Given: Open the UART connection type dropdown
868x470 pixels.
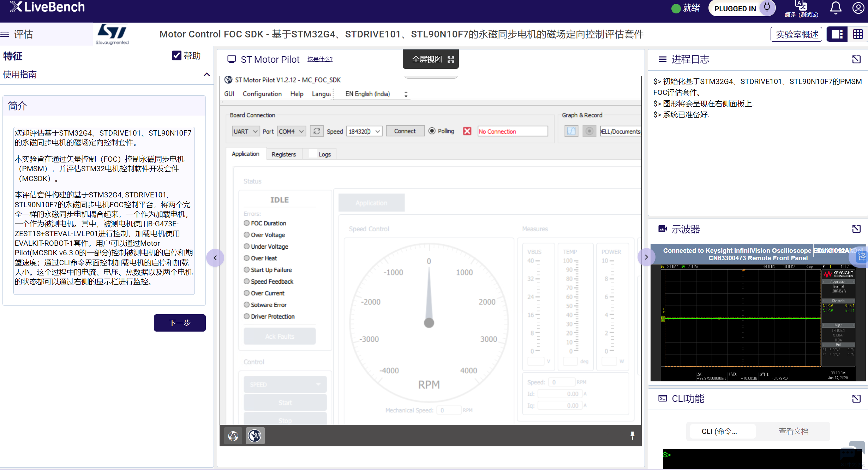Looking at the screenshot, I should pyautogui.click(x=246, y=131).
